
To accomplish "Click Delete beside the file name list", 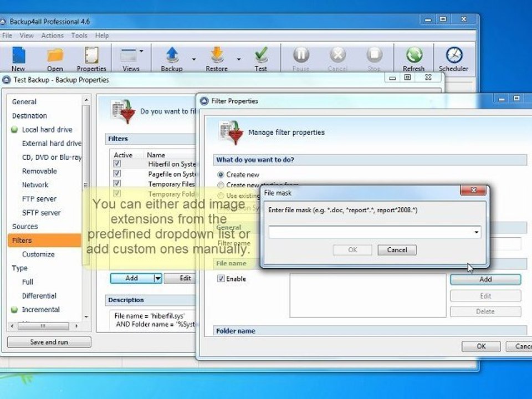I will coord(485,311).
